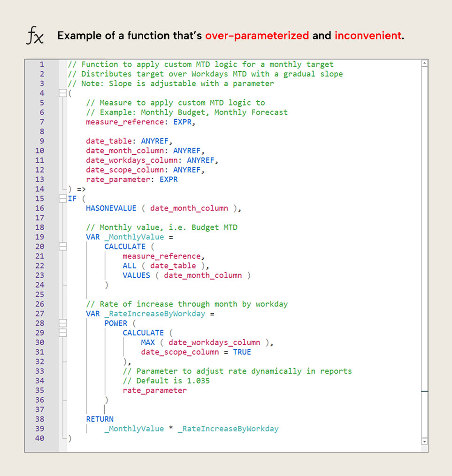The image size is (452, 476).
Task: Place cursor on the rate_parameter argument, line 13
Action: (x=117, y=179)
